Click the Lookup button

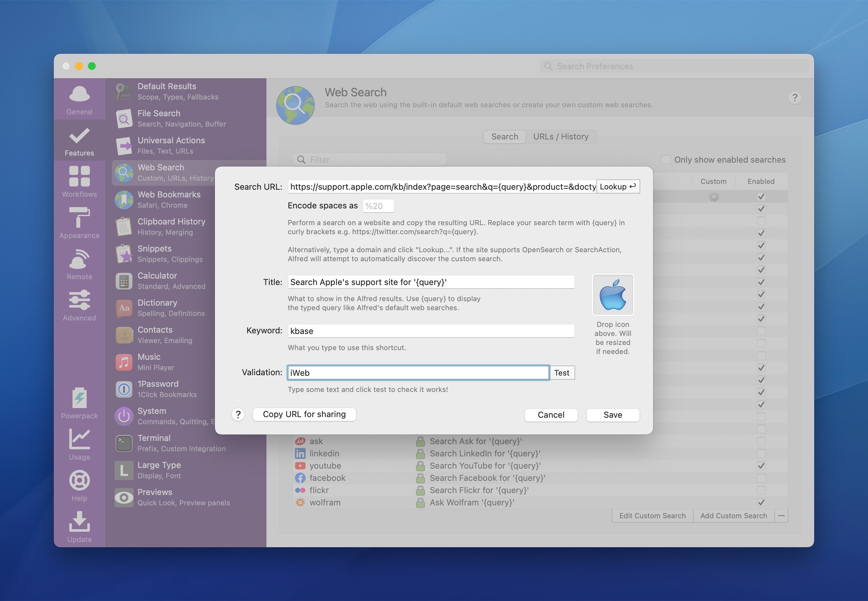[618, 187]
